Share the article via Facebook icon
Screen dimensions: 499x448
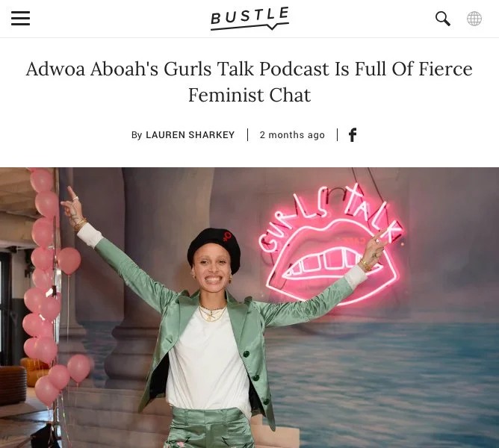point(353,135)
